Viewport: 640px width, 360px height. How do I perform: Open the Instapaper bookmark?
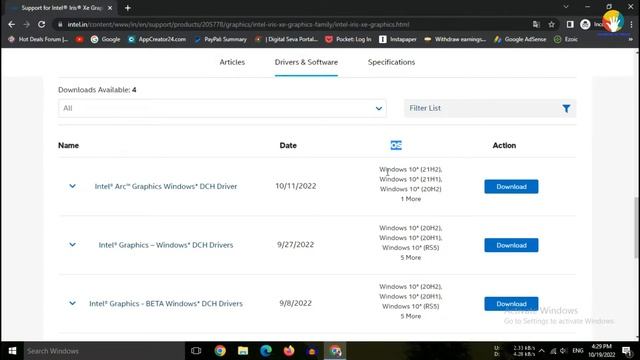tap(398, 39)
